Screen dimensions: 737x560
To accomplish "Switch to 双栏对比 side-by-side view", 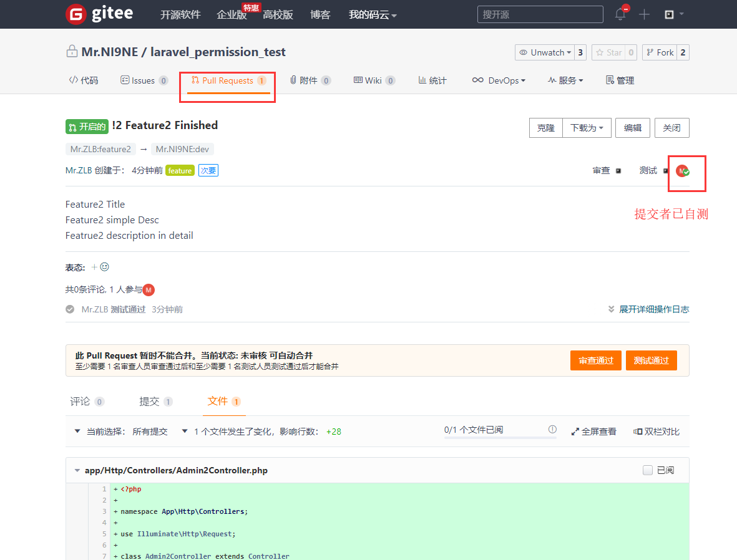I will [656, 432].
